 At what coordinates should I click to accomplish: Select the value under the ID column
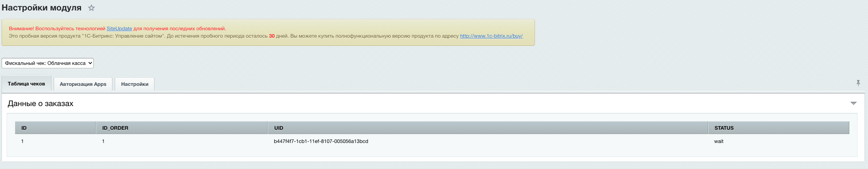point(23,141)
